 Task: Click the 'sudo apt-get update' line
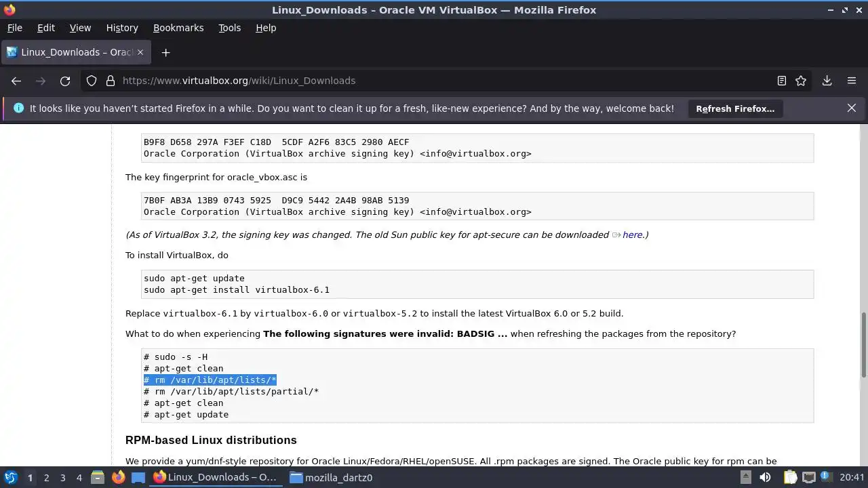click(x=194, y=278)
